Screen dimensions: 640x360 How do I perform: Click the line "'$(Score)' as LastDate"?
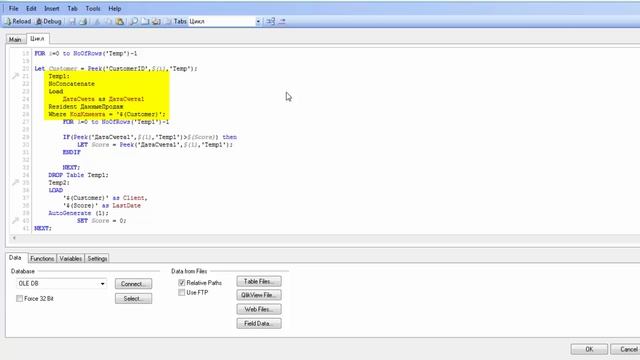[x=102, y=205]
